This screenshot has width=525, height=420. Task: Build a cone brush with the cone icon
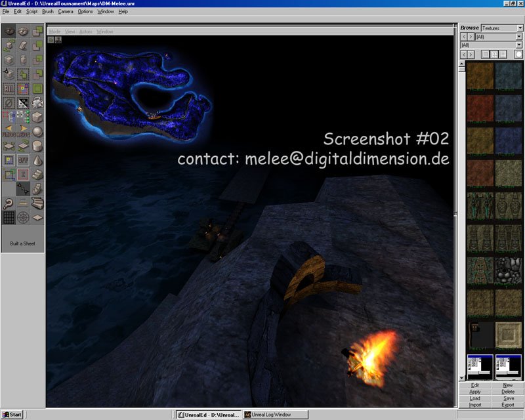pyautogui.click(x=37, y=160)
